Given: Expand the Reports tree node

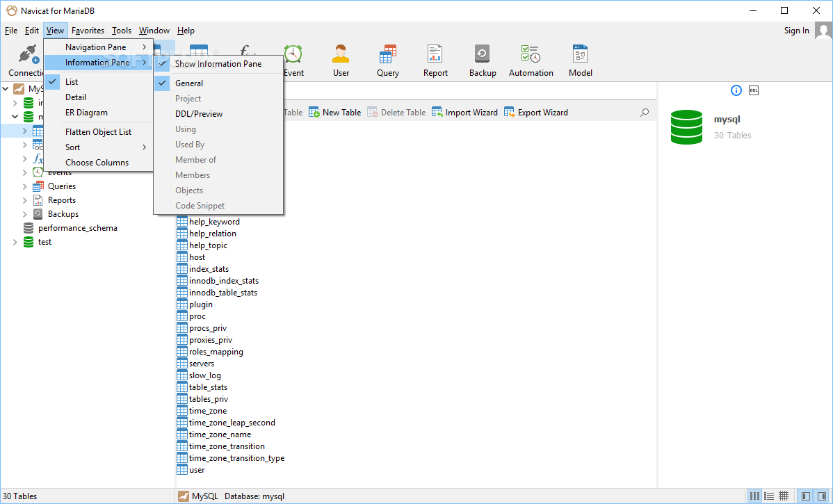Looking at the screenshot, I should pyautogui.click(x=24, y=200).
